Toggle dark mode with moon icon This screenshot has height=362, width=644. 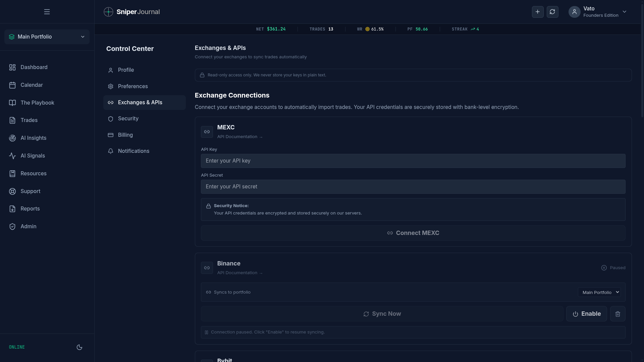(79, 347)
